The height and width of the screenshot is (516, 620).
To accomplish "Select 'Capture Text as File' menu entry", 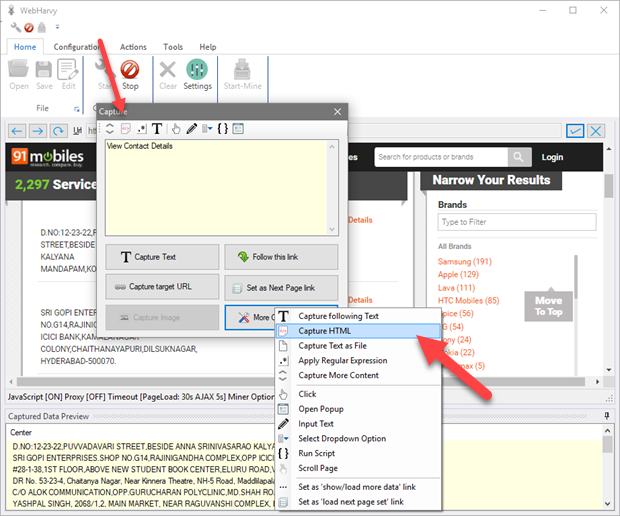I will tap(341, 345).
